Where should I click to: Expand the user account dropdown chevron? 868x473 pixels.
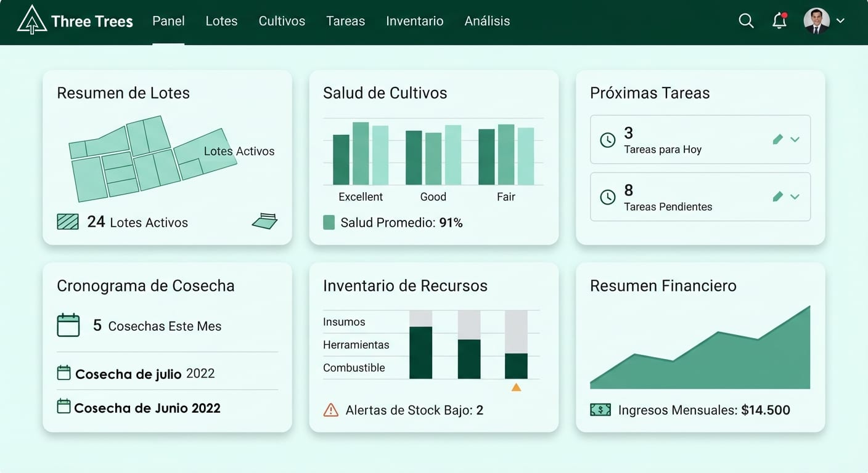(840, 20)
